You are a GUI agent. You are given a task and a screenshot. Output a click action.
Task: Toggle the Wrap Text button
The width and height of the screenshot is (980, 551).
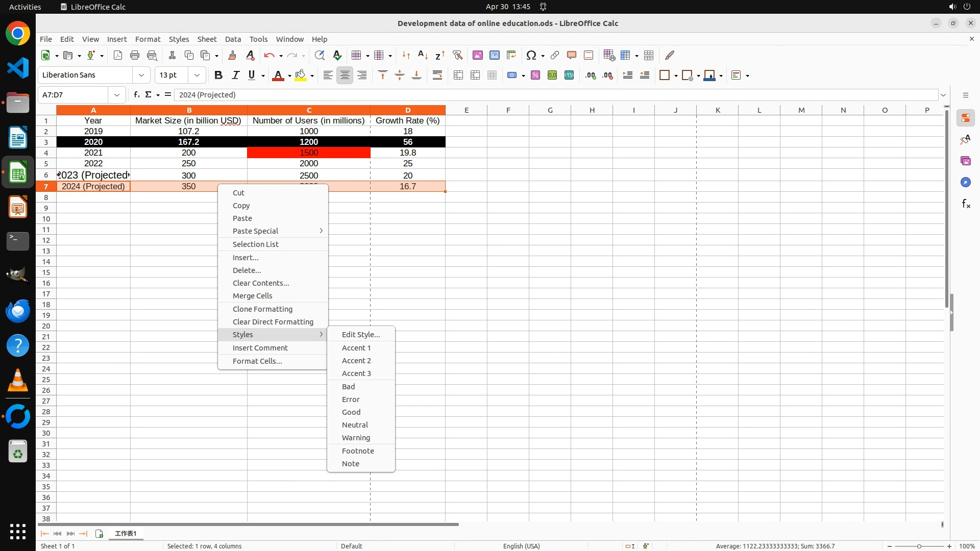click(x=437, y=76)
